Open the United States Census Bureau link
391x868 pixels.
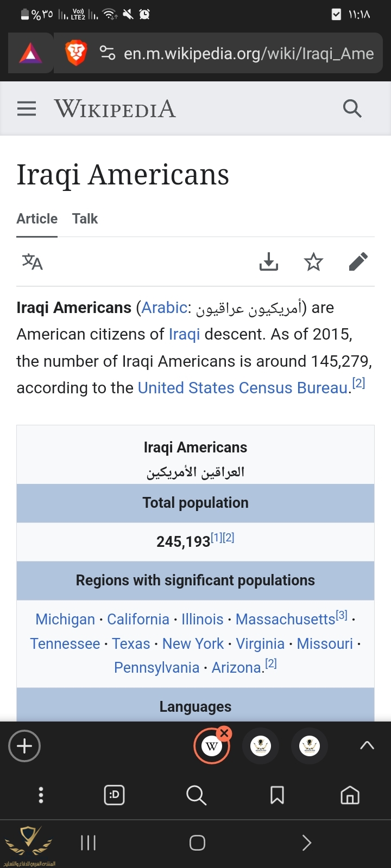tap(243, 388)
